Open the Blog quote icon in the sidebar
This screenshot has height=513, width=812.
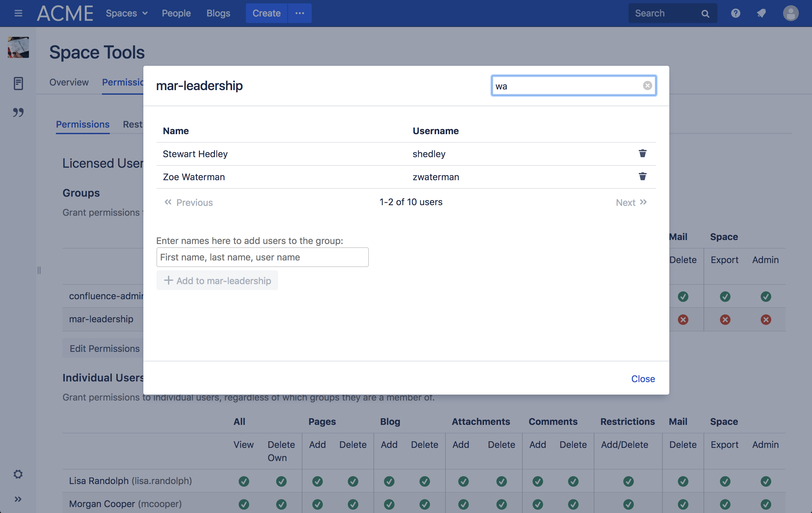click(18, 112)
